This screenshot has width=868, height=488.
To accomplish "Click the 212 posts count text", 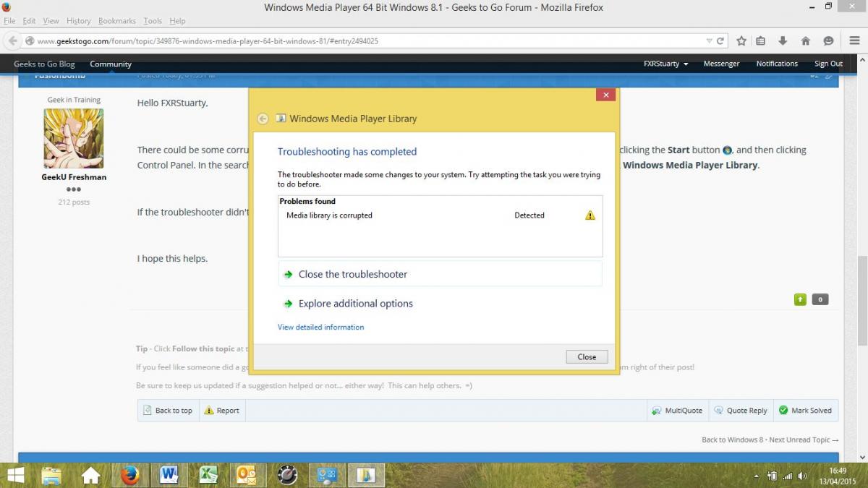I will [74, 202].
